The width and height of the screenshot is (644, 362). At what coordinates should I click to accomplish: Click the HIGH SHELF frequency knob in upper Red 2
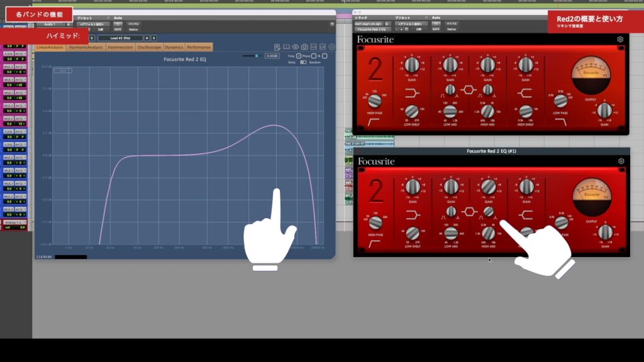coord(526,111)
